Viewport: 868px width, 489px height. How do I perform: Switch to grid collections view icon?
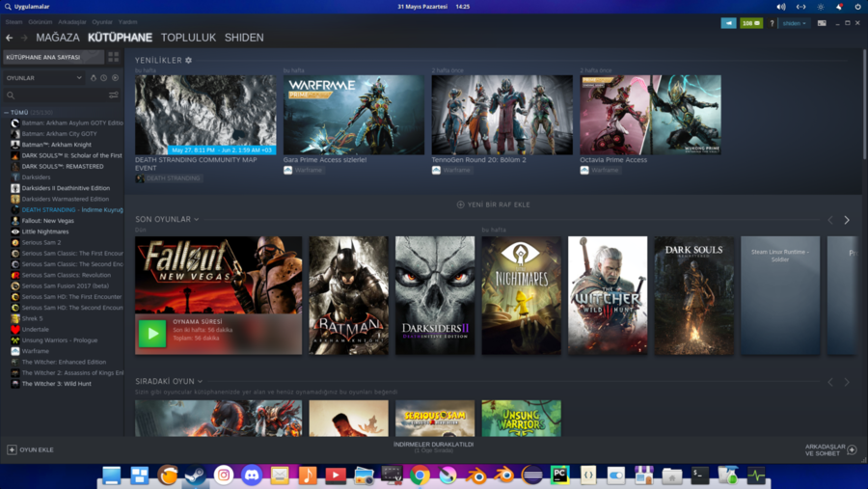pyautogui.click(x=114, y=57)
